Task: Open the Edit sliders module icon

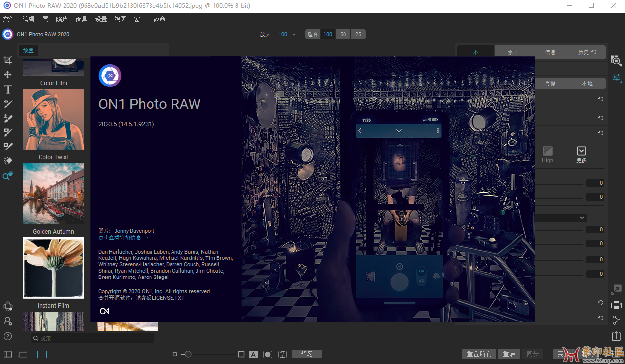Action: (x=616, y=78)
